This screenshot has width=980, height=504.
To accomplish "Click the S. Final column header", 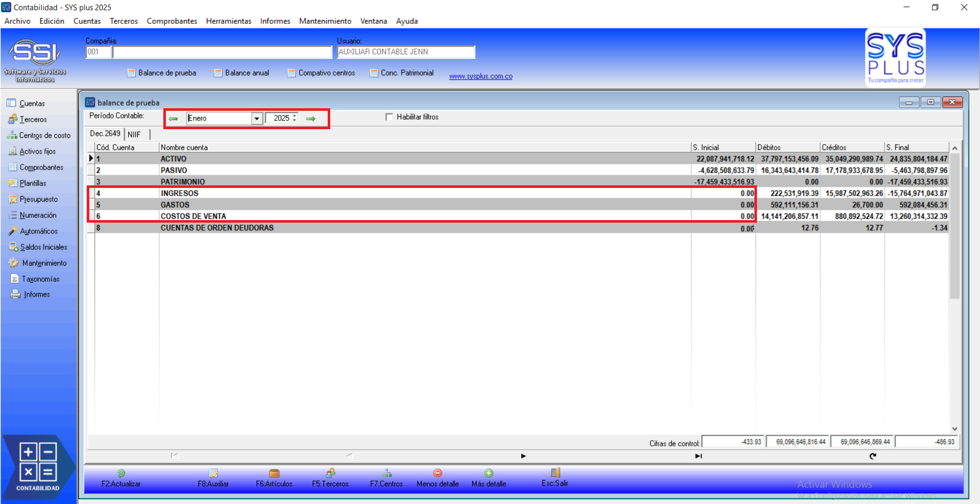I will click(916, 147).
